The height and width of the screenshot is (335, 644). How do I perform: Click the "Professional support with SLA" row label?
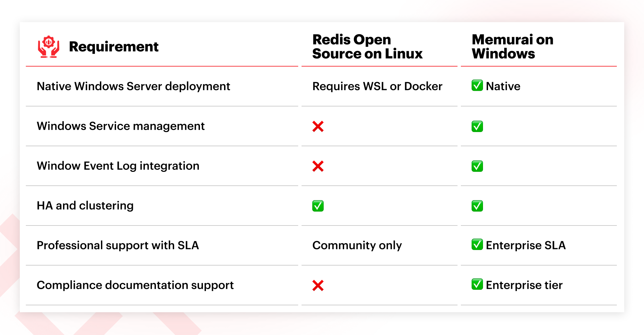pyautogui.click(x=118, y=246)
